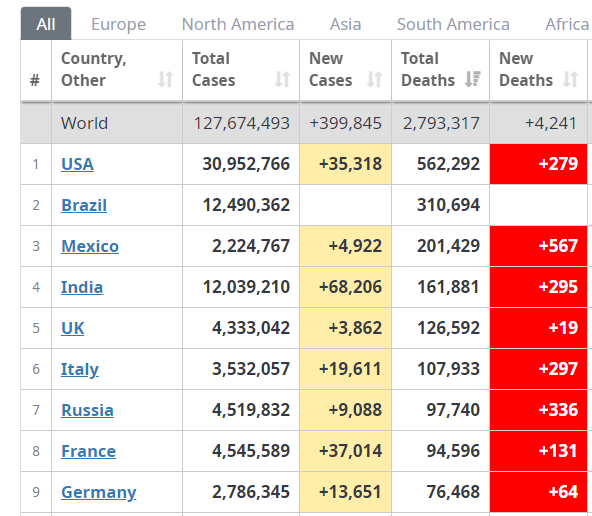This screenshot has height=516, width=592.
Task: Select World total deaths 2,793,317
Action: click(x=441, y=123)
